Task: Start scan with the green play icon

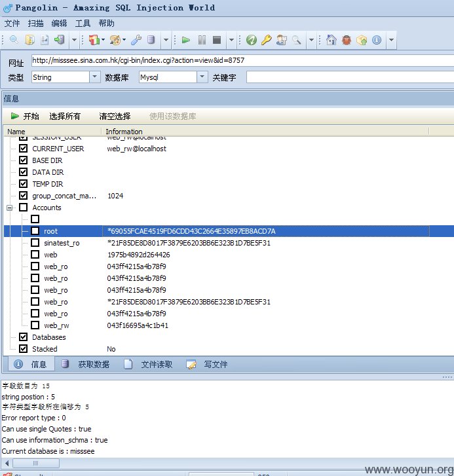Action: pyautogui.click(x=185, y=40)
